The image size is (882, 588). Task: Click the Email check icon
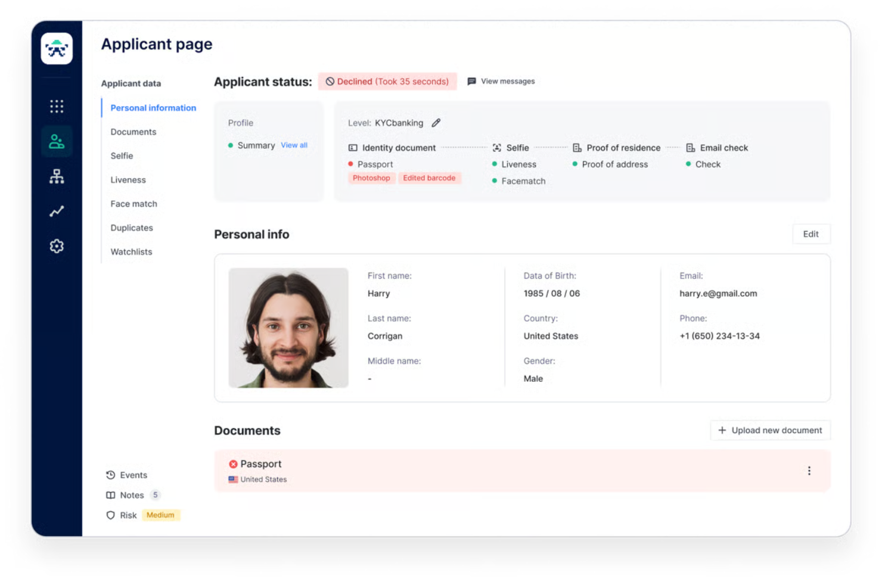pos(691,147)
